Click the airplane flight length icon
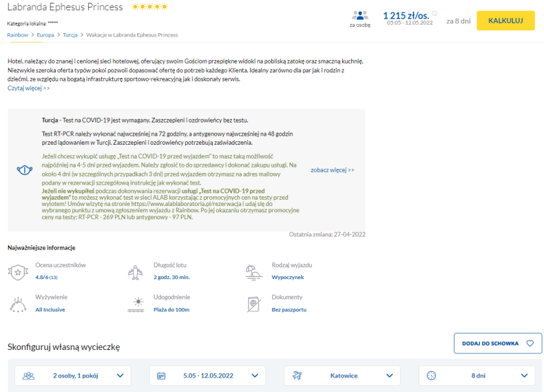 coord(135,272)
